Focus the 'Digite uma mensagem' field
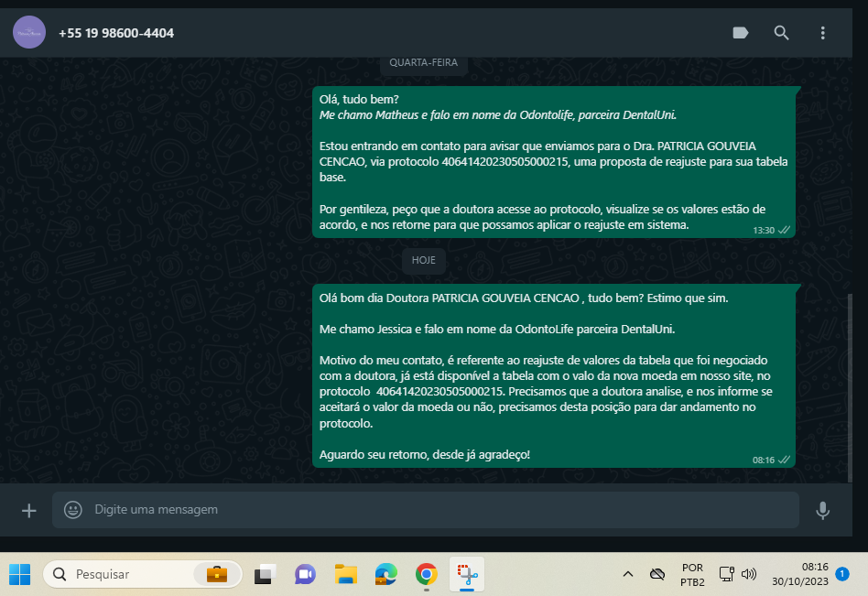 425,510
